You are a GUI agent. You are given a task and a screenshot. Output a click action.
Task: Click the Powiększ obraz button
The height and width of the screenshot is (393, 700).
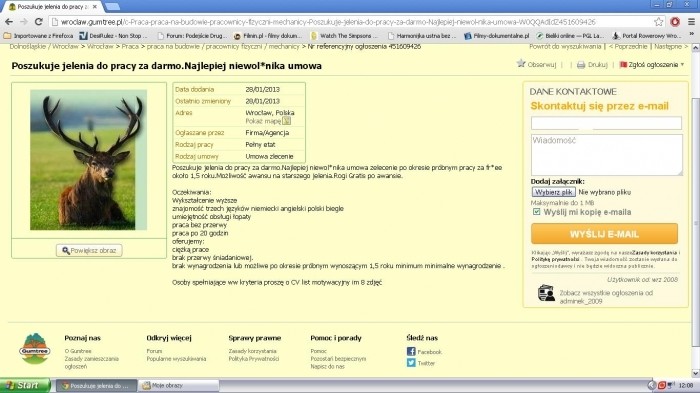click(89, 251)
